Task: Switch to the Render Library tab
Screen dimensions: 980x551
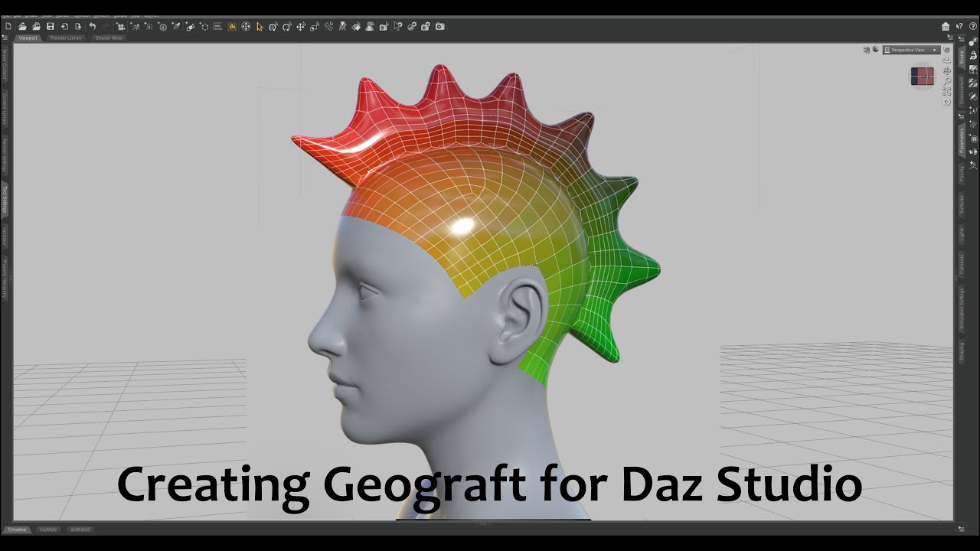Action: coord(66,37)
